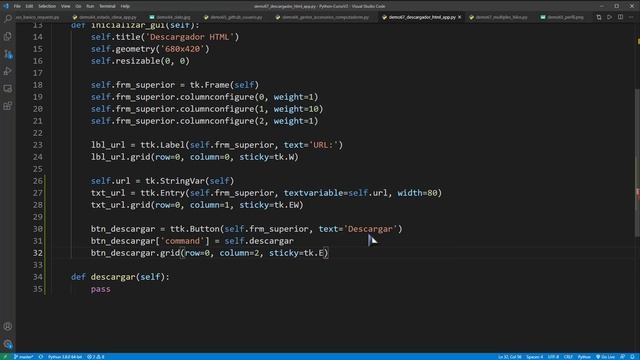Image resolution: width=640 pixels, height=360 pixels.
Task: Click the master git branch status item
Action: pyautogui.click(x=23, y=357)
